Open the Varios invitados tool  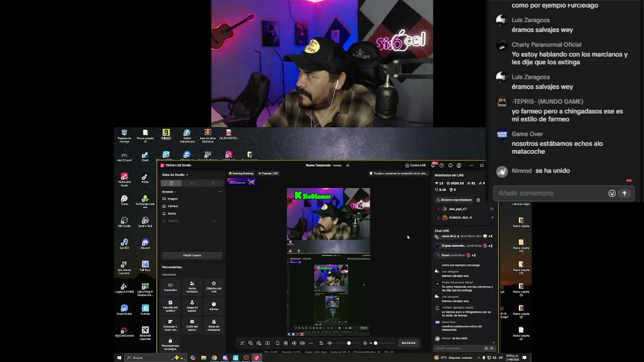coord(192,287)
